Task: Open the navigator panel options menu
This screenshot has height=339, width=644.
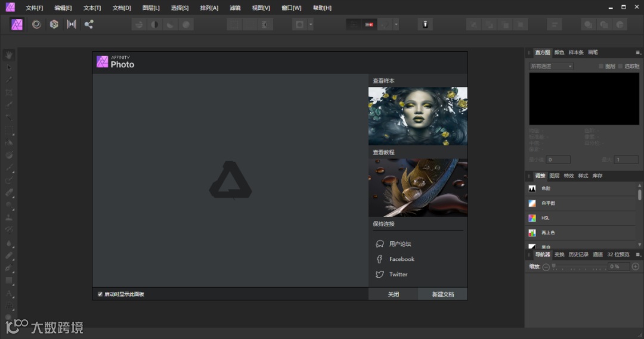Action: 638,254
